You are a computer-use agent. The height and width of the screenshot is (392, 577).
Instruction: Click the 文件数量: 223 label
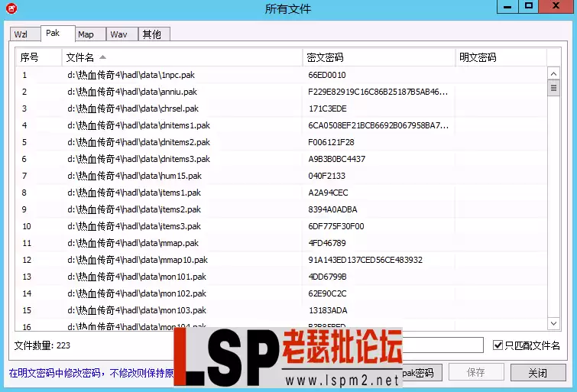coord(42,345)
